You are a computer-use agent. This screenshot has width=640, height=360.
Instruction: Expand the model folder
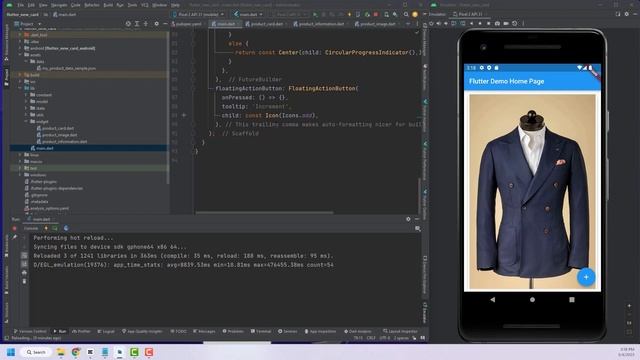click(27, 101)
